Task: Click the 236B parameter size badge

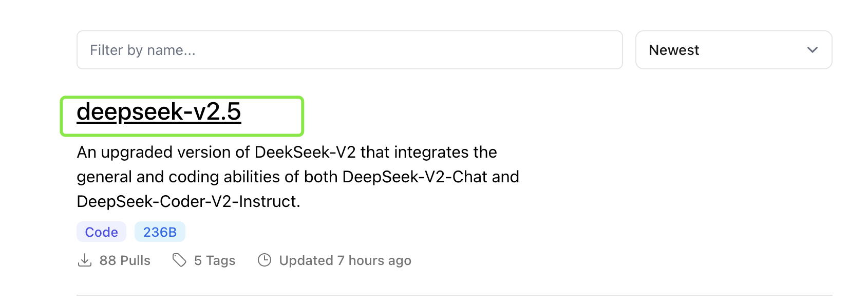Action: coord(160,232)
